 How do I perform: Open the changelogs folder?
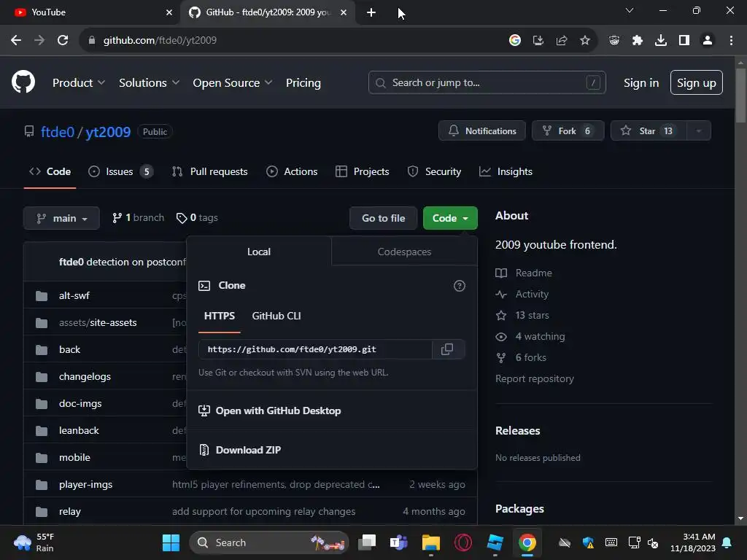[x=85, y=377]
